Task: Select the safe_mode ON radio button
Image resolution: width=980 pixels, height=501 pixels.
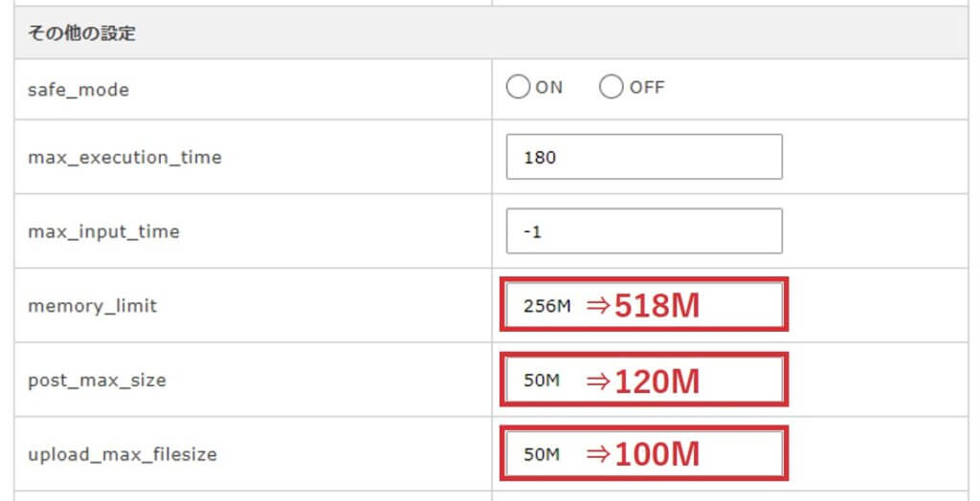Action: (518, 88)
